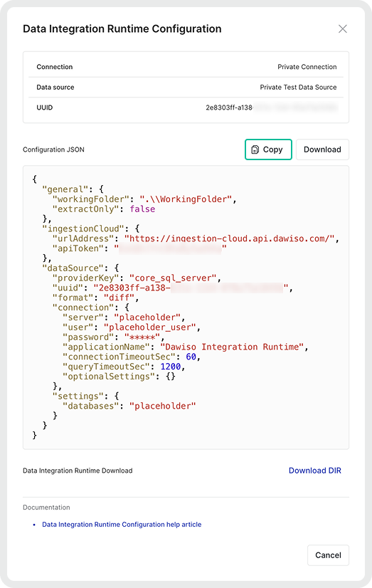Screen dimensions: 372x588
Task: Click the server "placeholder" value
Action: click(x=147, y=317)
